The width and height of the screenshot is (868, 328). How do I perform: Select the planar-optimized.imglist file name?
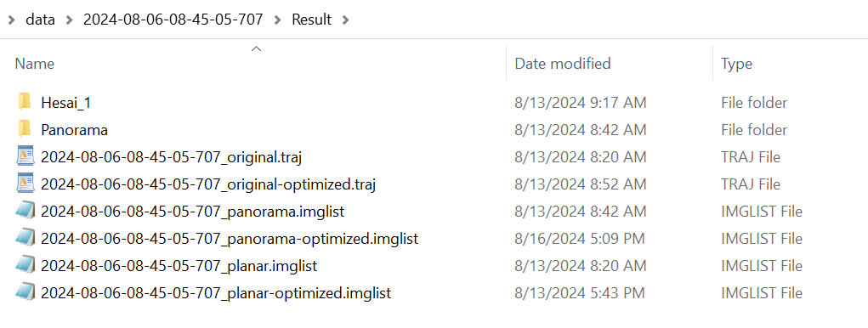pos(216,292)
